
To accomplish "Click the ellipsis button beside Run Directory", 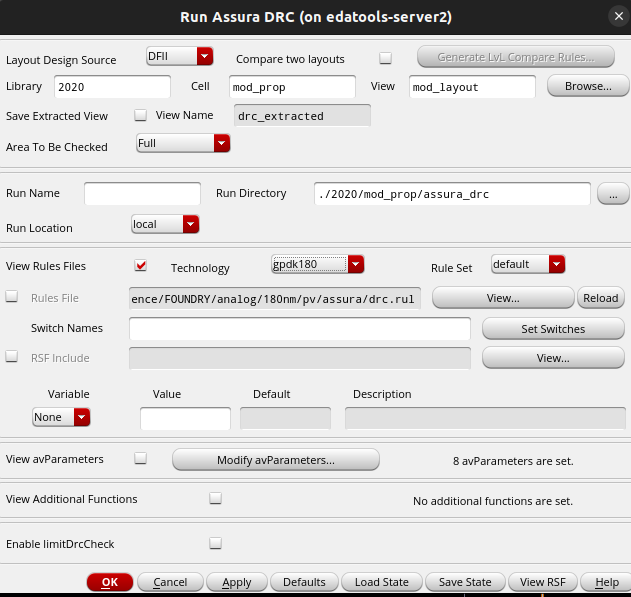I will pos(613,194).
